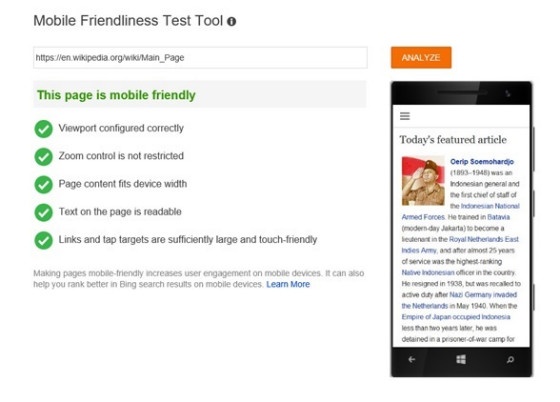This screenshot has height=402, width=560.
Task: Click the check next to Page content fits
Action: 44,185
